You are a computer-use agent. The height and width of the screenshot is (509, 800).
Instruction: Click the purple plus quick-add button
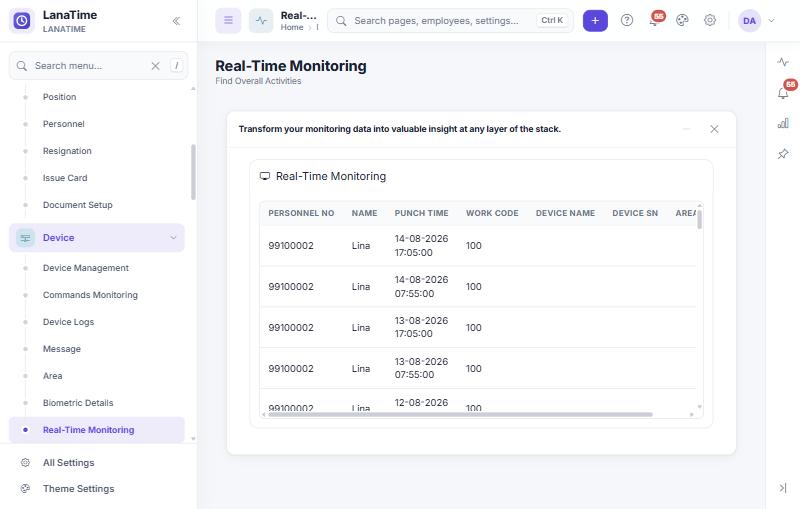coord(595,20)
